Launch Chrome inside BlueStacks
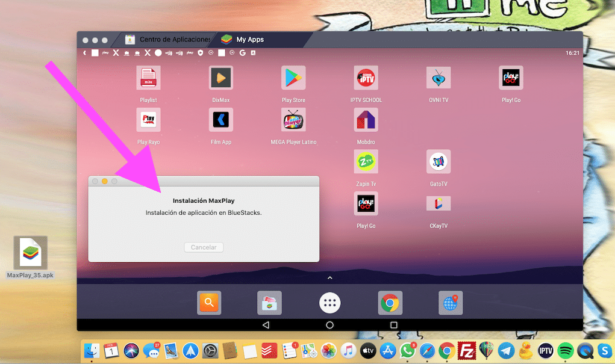615x364 pixels. click(x=390, y=303)
